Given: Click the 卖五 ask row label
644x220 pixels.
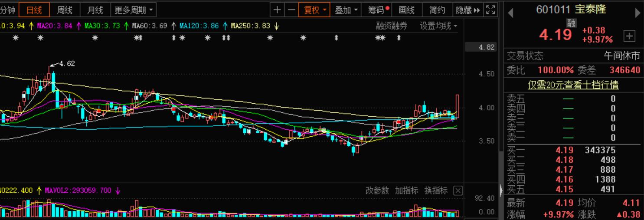Looking at the screenshot, I should [x=516, y=99].
